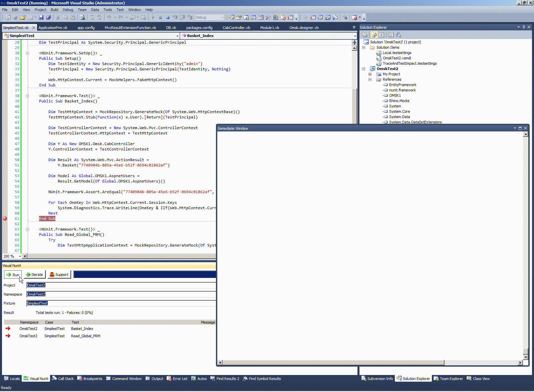The image size is (534, 392).
Task: Open the Build menu
Action: pyautogui.click(x=54, y=10)
